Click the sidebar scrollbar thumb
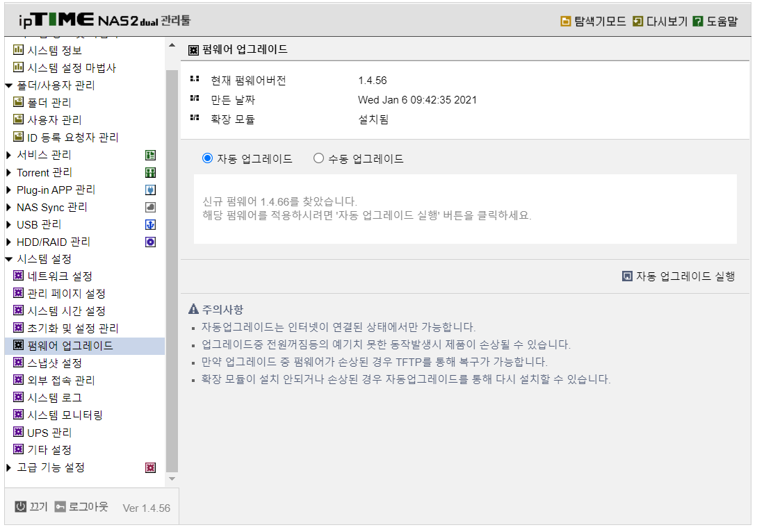Image resolution: width=757 pixels, height=532 pixels. click(x=172, y=271)
